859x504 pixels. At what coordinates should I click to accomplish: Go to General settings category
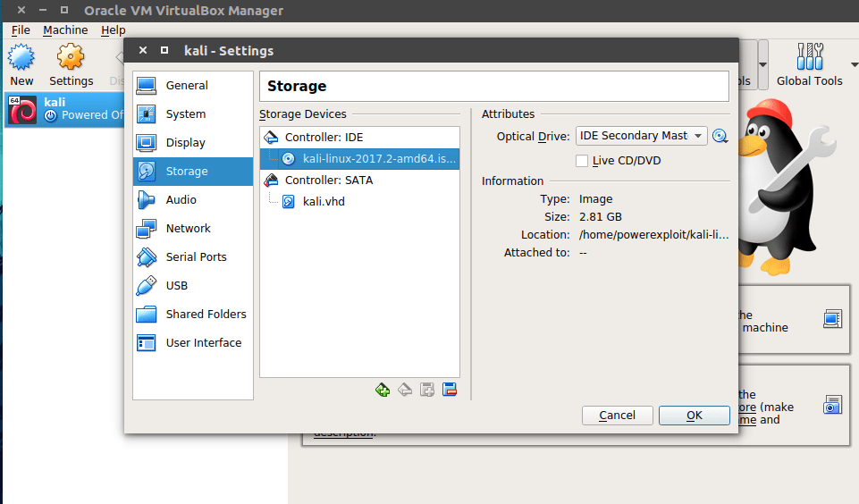[193, 86]
